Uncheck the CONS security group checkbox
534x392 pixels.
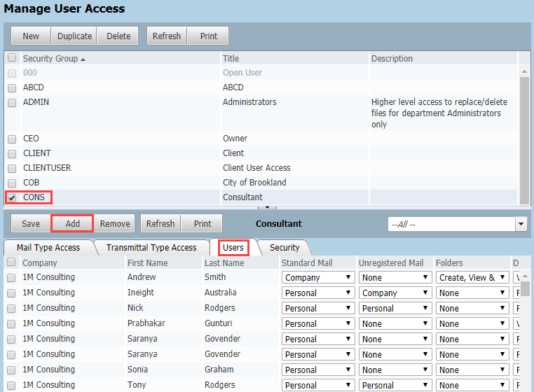12,198
